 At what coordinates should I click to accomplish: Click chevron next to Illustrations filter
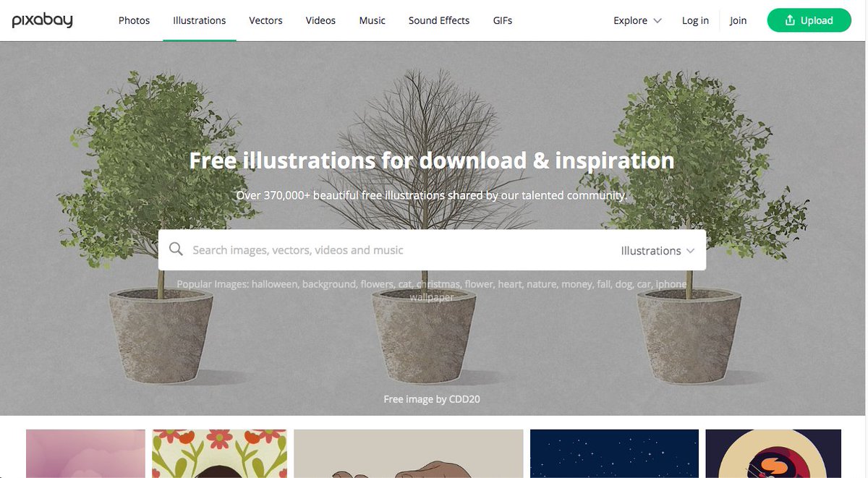pyautogui.click(x=690, y=251)
